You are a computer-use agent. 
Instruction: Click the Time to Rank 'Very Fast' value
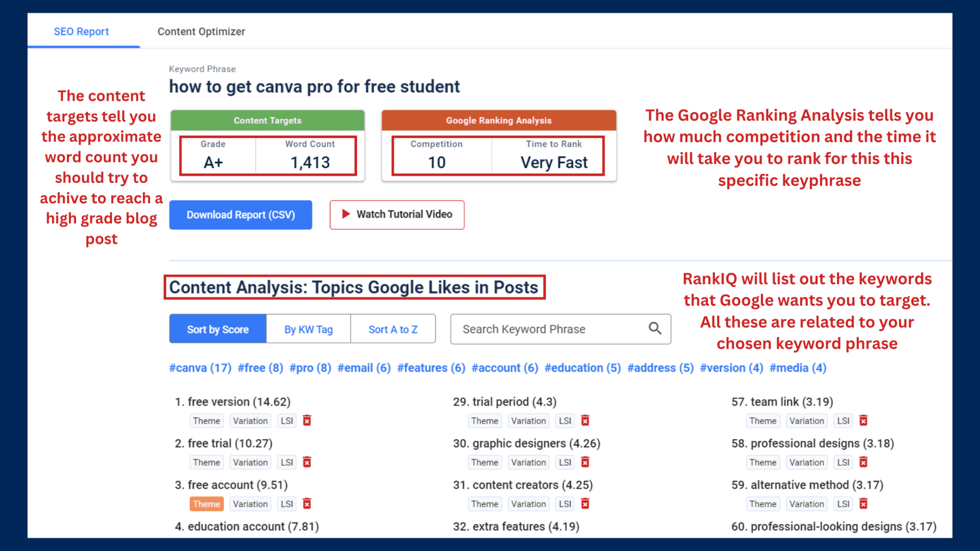[554, 163]
